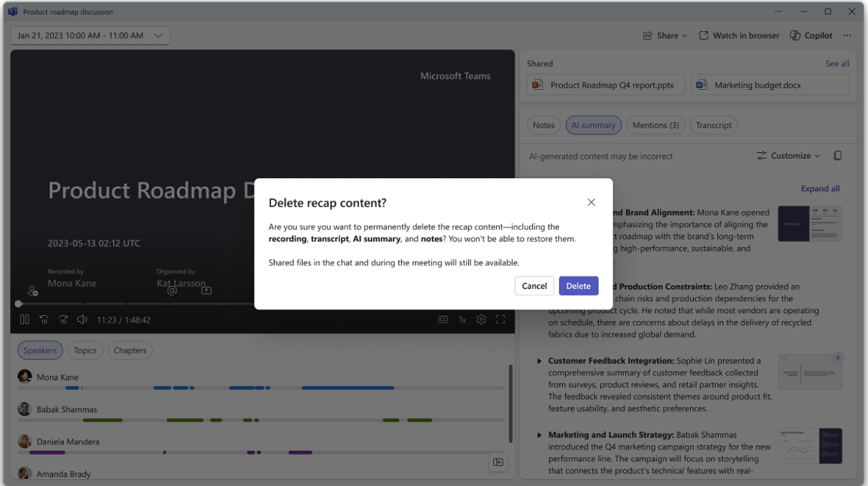Open the Brand Alignment slide thumbnail
Screen dimensions: 868x486
pos(810,223)
